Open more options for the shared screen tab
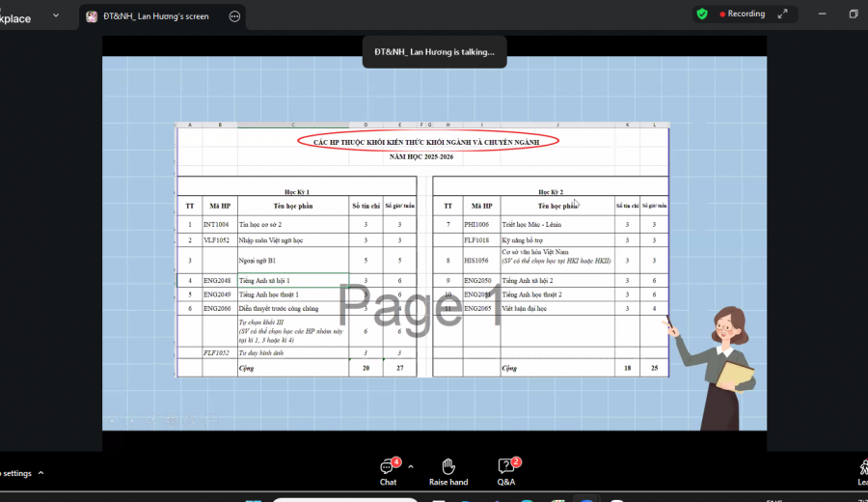Viewport: 868px width, 502px height. [x=234, y=16]
